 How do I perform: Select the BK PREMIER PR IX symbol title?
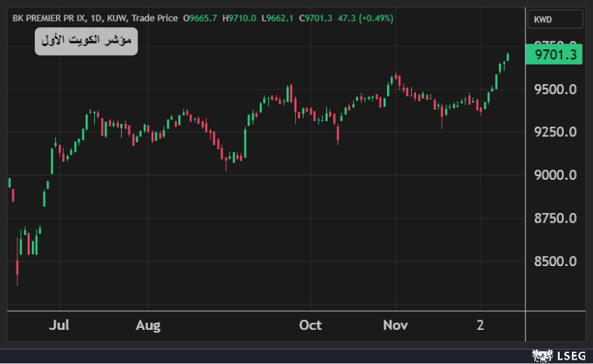point(47,18)
